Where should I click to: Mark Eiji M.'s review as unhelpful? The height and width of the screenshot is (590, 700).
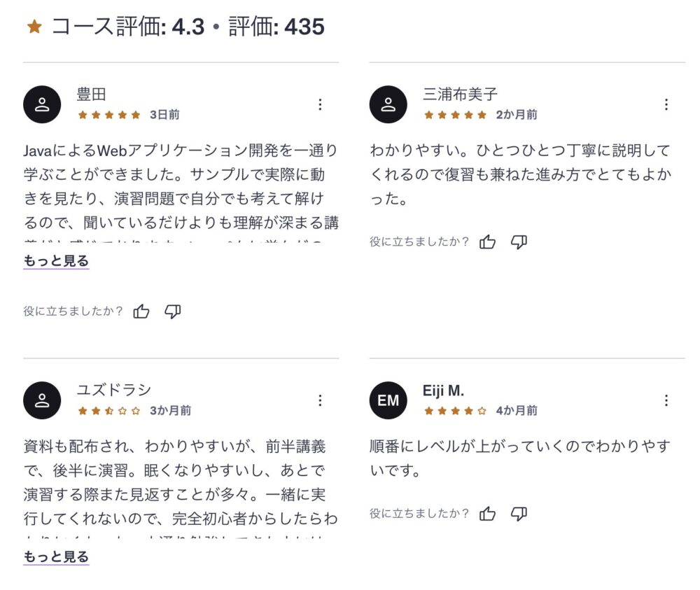[x=519, y=514]
